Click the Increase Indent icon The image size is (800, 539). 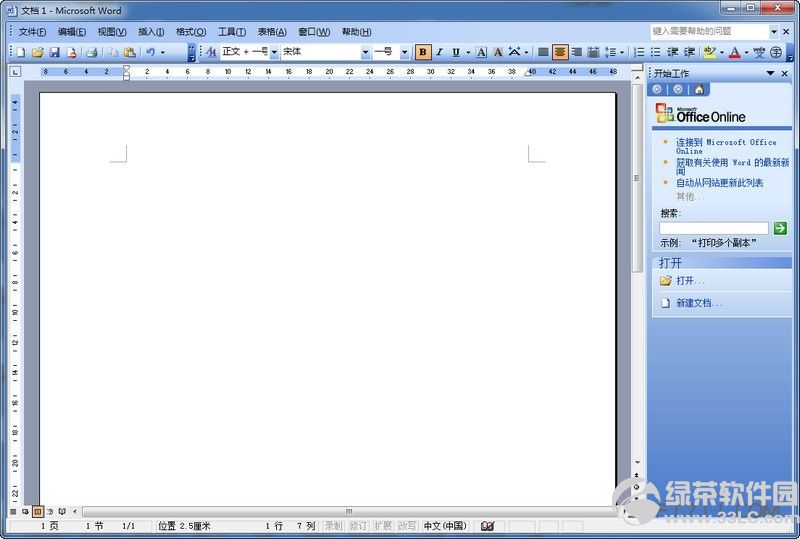(x=689, y=52)
